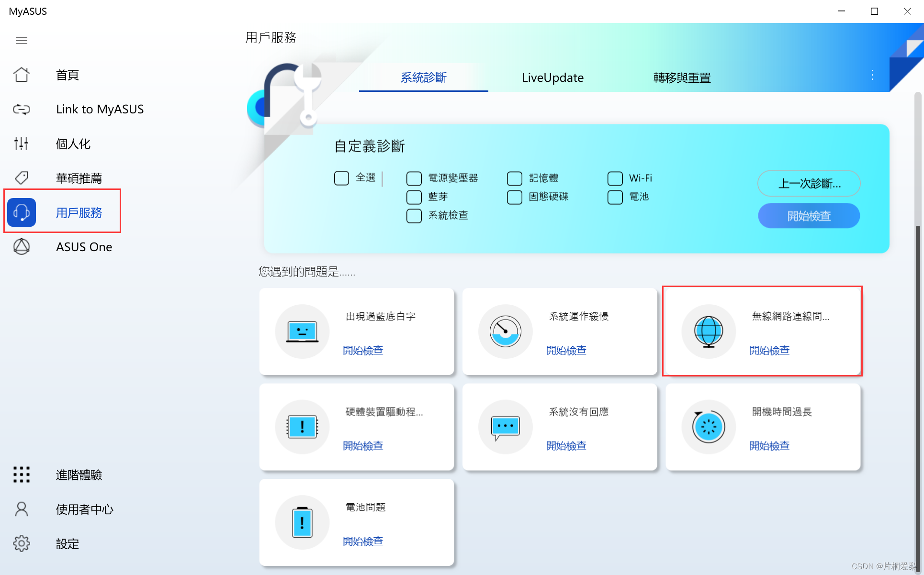Click the 無線網路連線問題 globe icon

708,331
